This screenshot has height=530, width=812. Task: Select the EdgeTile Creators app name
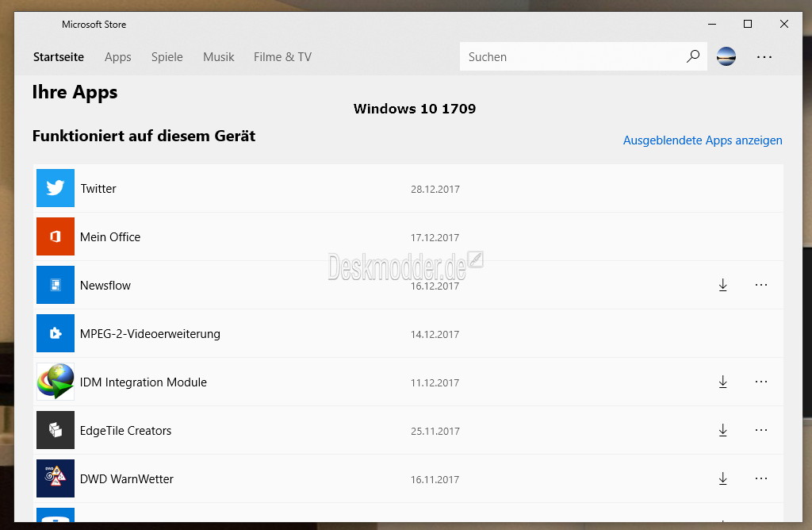click(x=126, y=431)
